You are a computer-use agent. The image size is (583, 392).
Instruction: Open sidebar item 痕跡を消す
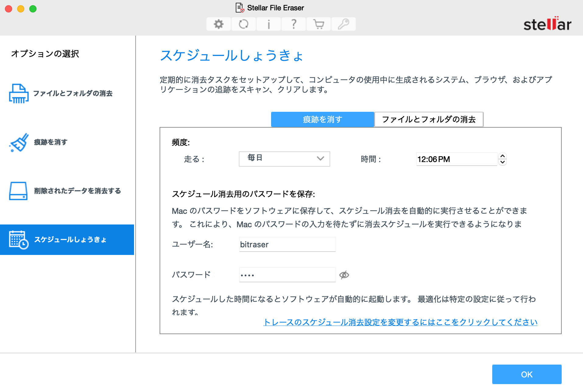(x=67, y=142)
